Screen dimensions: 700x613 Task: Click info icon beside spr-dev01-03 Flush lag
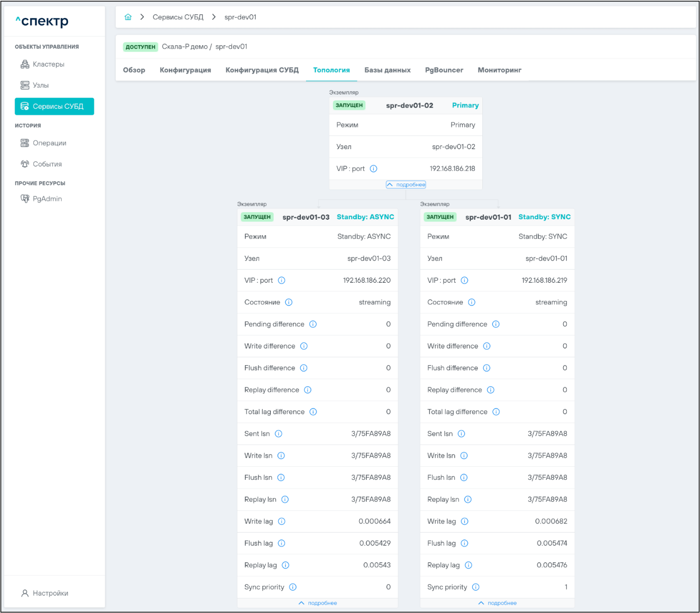coord(282,543)
